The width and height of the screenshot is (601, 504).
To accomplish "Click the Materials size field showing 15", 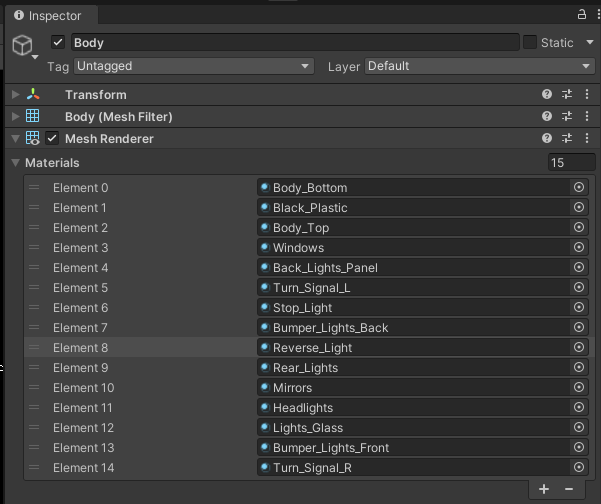I will (570, 162).
